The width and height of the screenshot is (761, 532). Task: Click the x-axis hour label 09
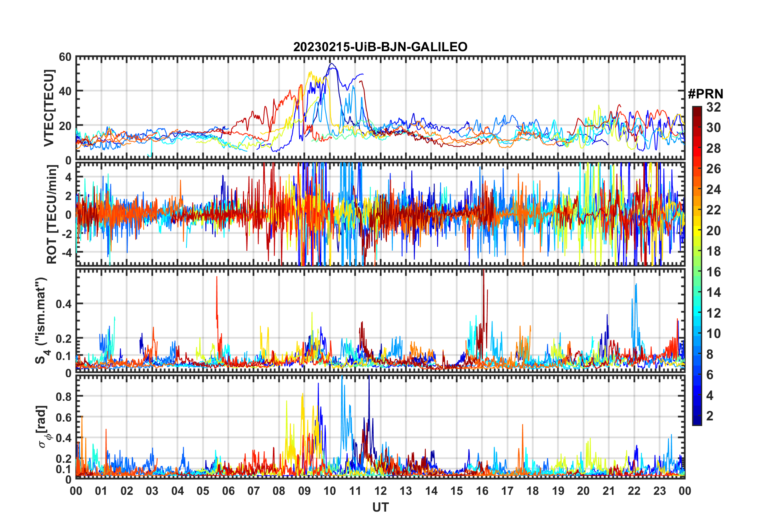tap(304, 491)
